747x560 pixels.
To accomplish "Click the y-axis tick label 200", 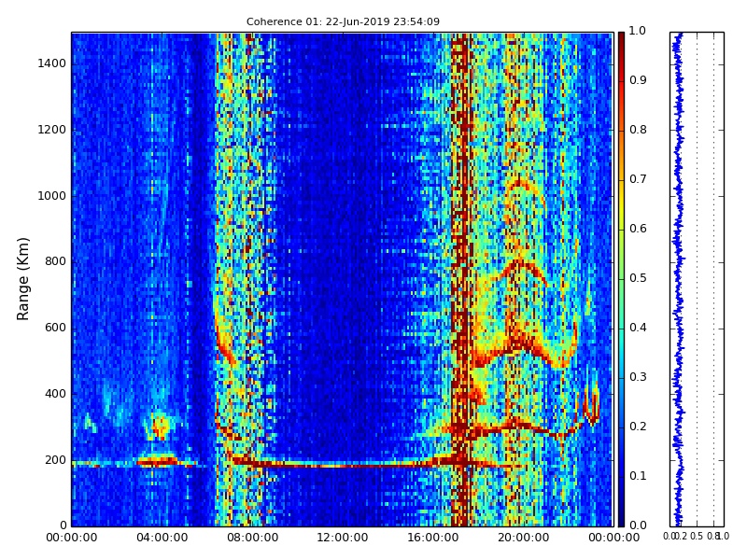I will [55, 460].
